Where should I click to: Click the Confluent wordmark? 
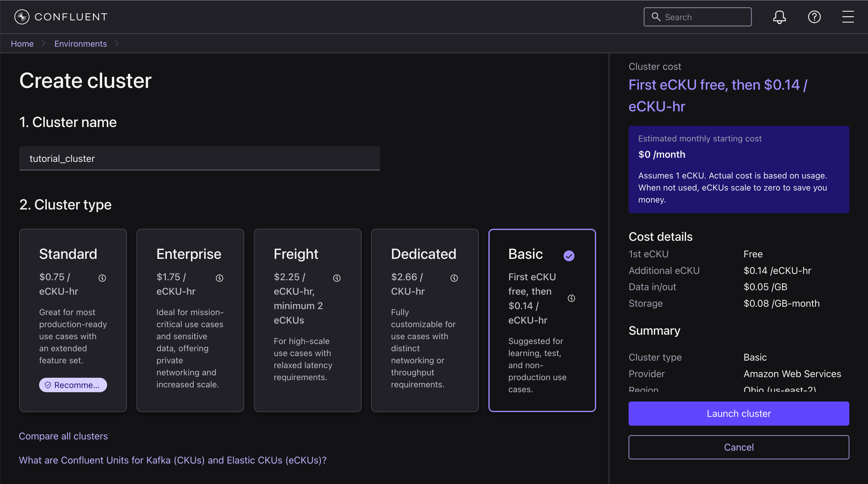71,17
